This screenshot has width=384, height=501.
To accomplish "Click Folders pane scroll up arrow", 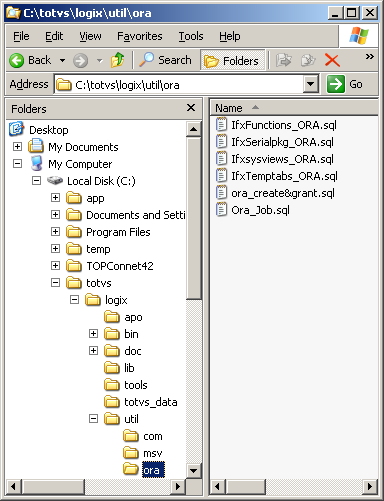I will pos(193,129).
